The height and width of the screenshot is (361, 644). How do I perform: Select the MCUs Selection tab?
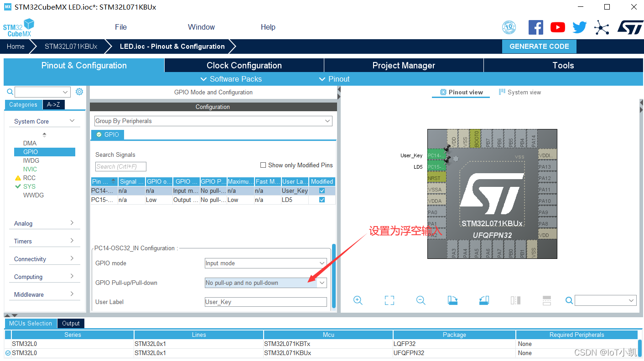[x=31, y=323]
